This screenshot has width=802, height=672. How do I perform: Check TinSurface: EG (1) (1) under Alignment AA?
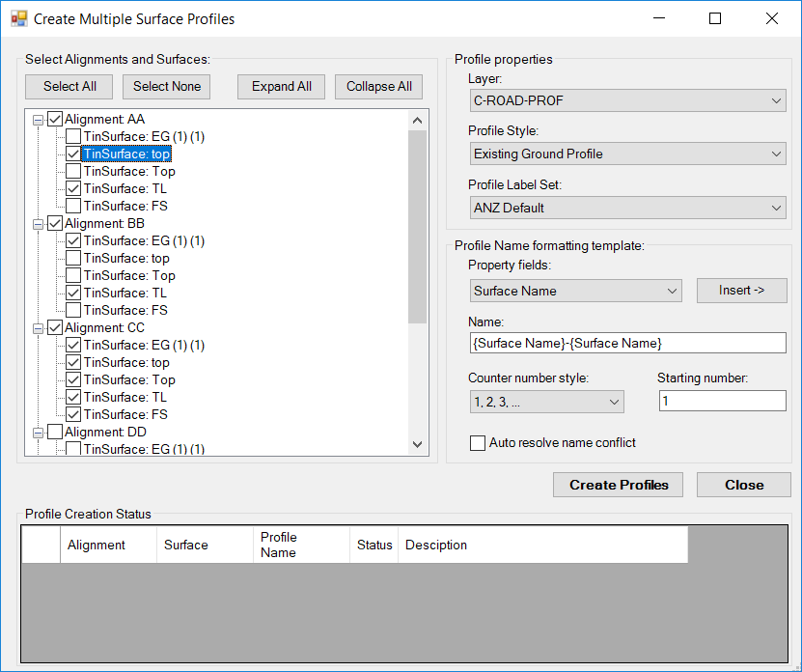tap(73, 137)
